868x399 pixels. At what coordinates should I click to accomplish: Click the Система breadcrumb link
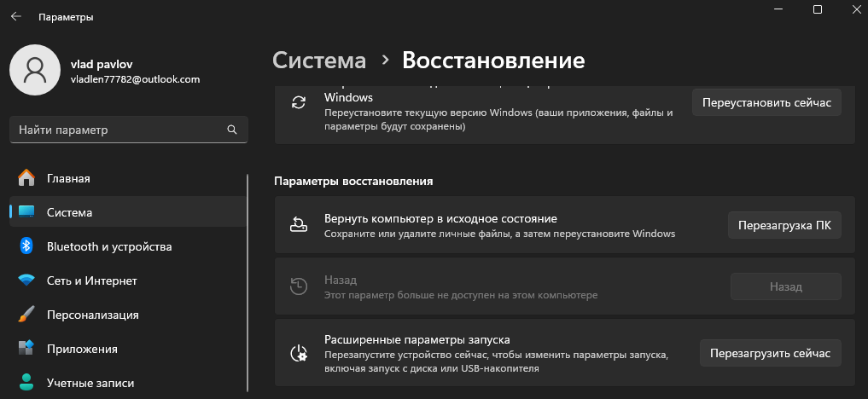pyautogui.click(x=319, y=61)
